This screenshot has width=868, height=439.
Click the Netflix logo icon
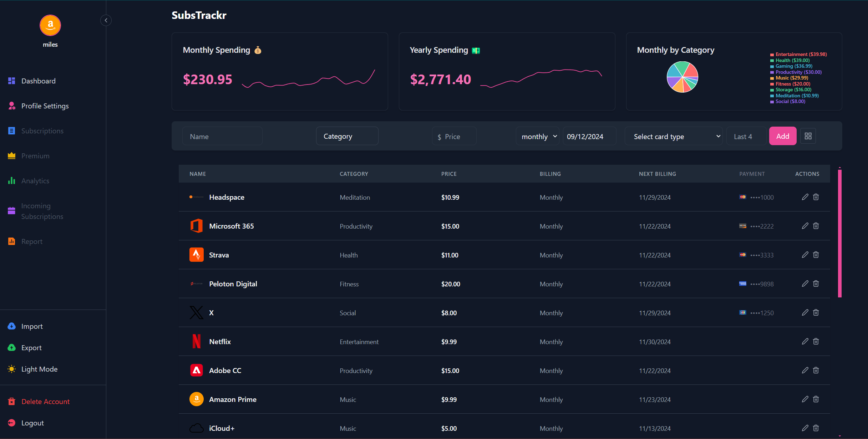(197, 341)
